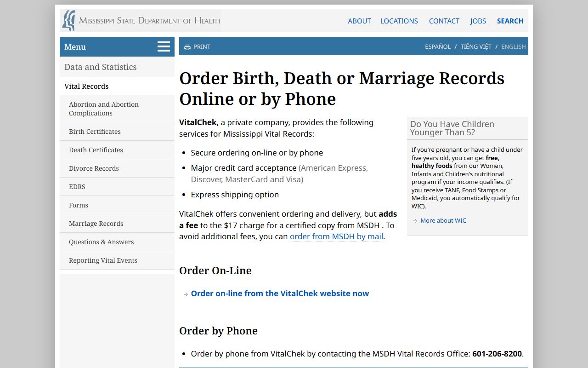Select Vital Records in sidebar
588x368 pixels.
pyautogui.click(x=117, y=86)
